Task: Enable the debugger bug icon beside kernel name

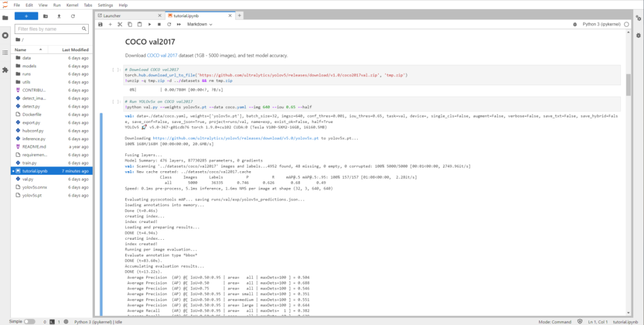Action: (x=574, y=24)
